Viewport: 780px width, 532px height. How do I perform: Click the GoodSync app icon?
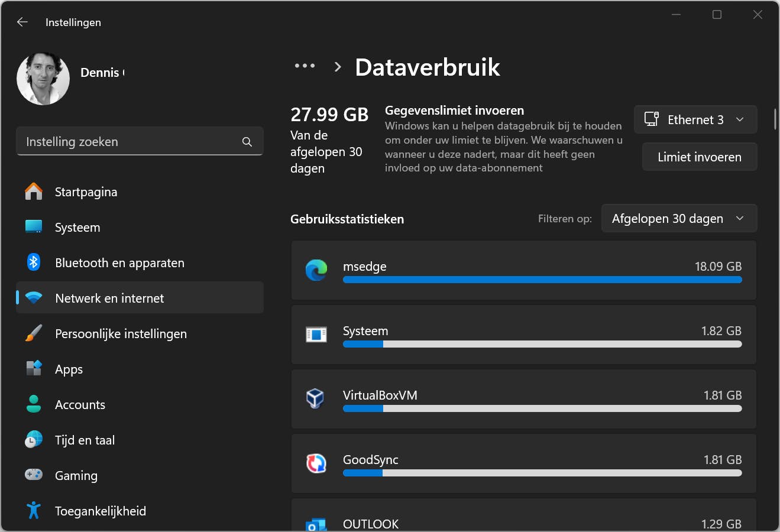point(316,463)
